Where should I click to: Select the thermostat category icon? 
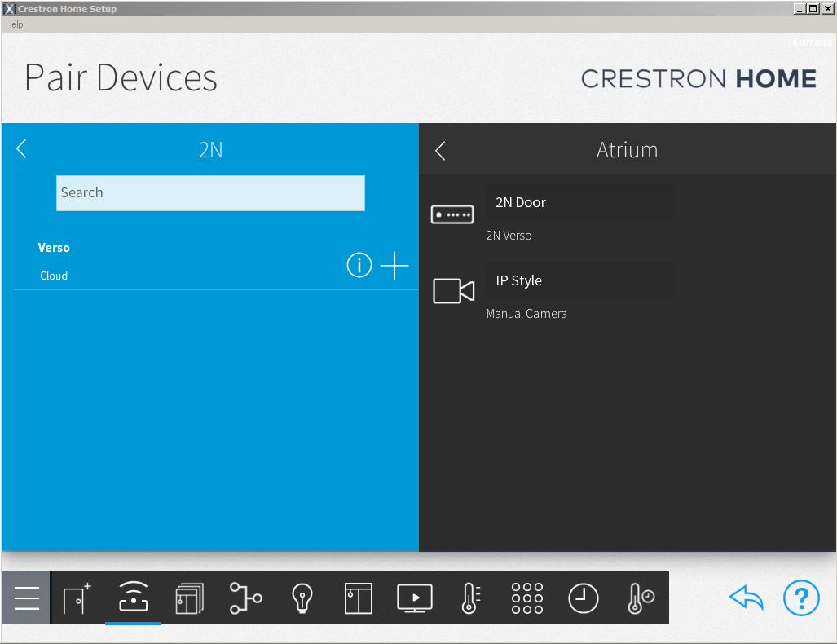point(470,598)
